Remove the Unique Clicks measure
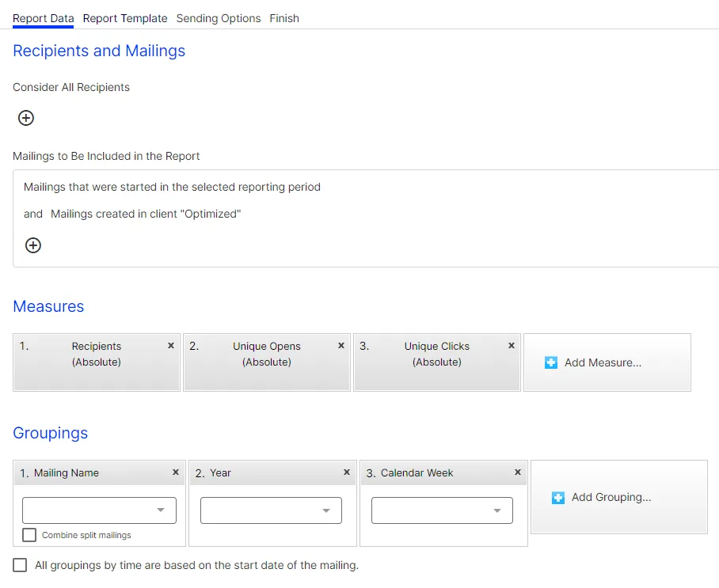This screenshot has height=588, width=719. coord(512,346)
